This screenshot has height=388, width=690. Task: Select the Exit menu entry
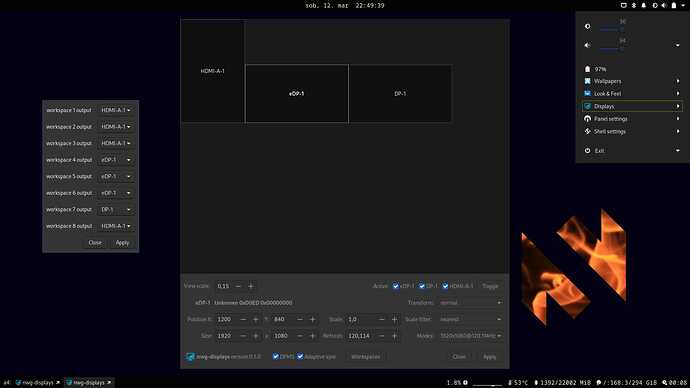tap(632, 150)
